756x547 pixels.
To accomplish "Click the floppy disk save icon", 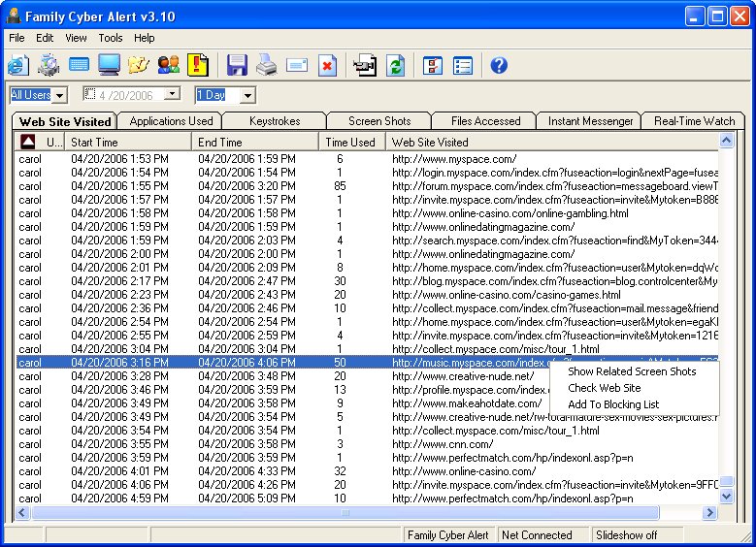I will click(237, 66).
